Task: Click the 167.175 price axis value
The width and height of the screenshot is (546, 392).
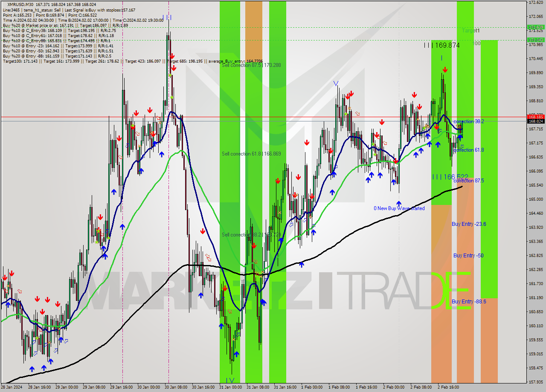Action: point(536,143)
